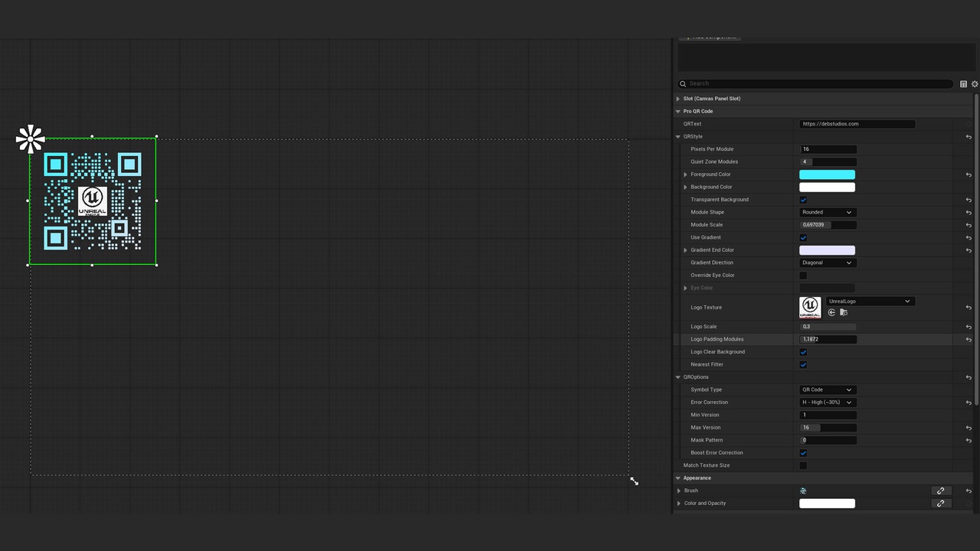Uncheck the Use Gradient option
The height and width of the screenshot is (551, 980).
tap(803, 237)
